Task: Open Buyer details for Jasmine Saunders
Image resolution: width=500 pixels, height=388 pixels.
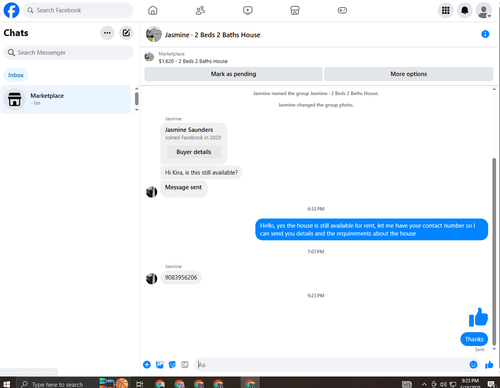Action: coord(194,152)
